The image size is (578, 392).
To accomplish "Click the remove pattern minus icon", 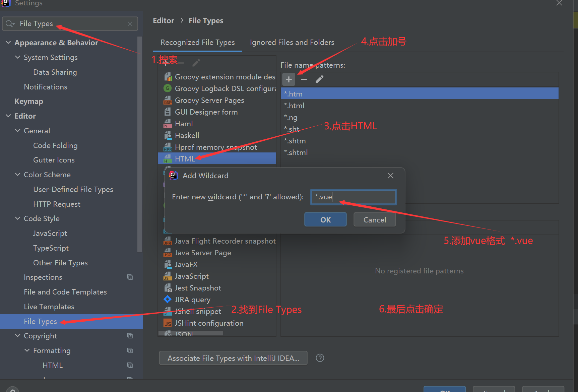I will [304, 79].
